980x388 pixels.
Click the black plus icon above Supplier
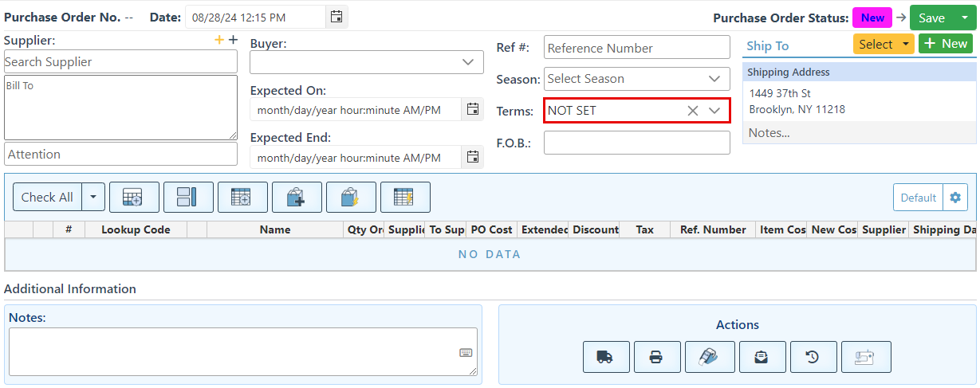point(233,40)
